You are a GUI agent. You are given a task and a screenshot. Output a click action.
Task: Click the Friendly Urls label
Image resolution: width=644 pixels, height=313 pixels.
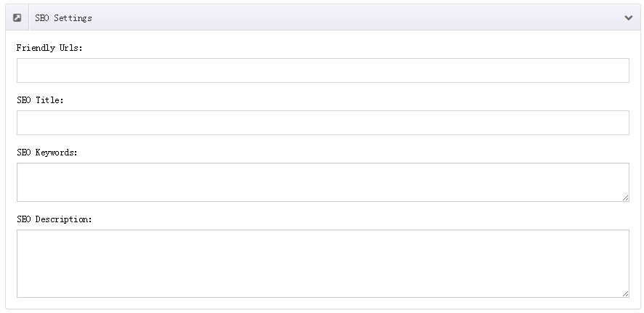[x=49, y=48]
